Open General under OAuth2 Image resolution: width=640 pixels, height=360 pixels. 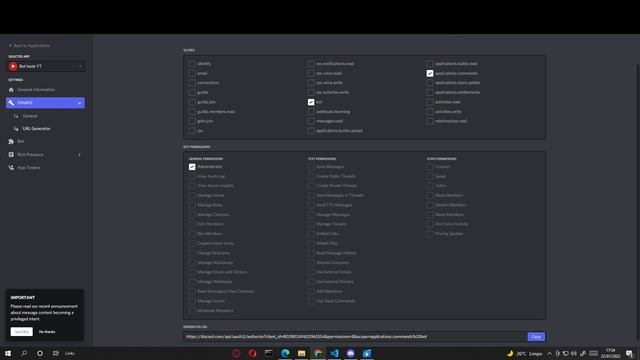30,116
